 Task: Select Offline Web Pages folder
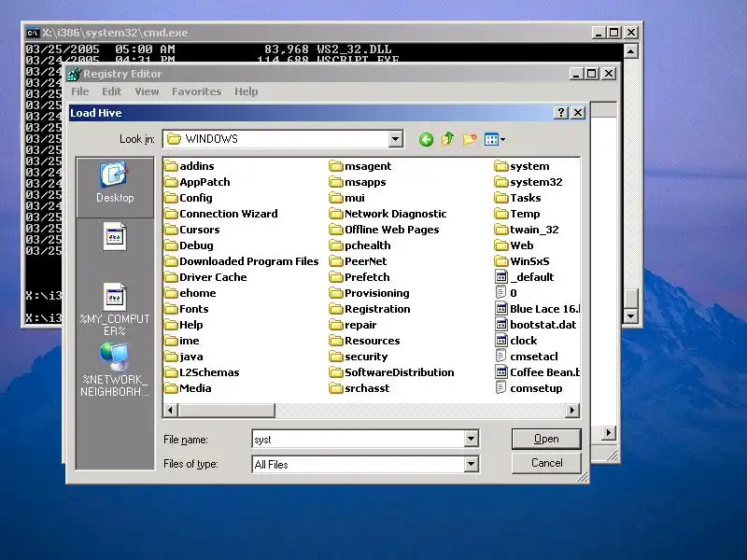(x=385, y=230)
